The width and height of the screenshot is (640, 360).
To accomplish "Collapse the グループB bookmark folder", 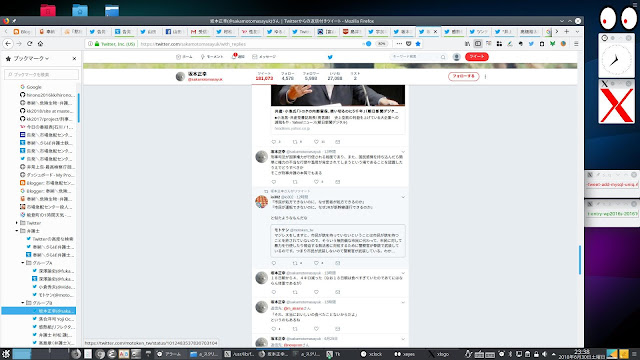I will coord(23,303).
